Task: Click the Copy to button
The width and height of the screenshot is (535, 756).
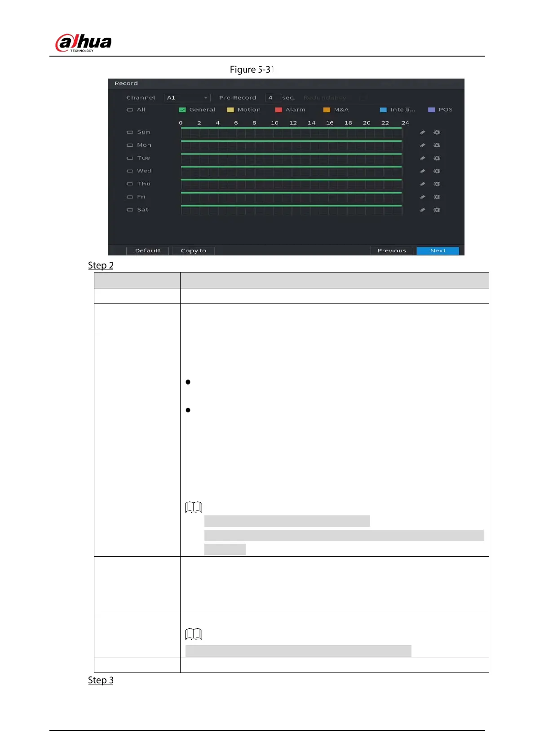Action: click(x=194, y=251)
